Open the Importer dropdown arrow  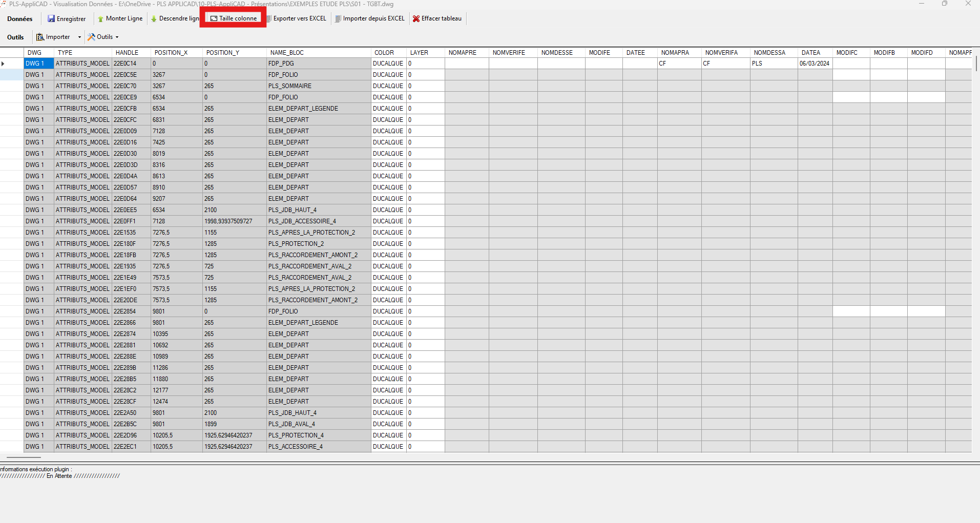click(79, 37)
